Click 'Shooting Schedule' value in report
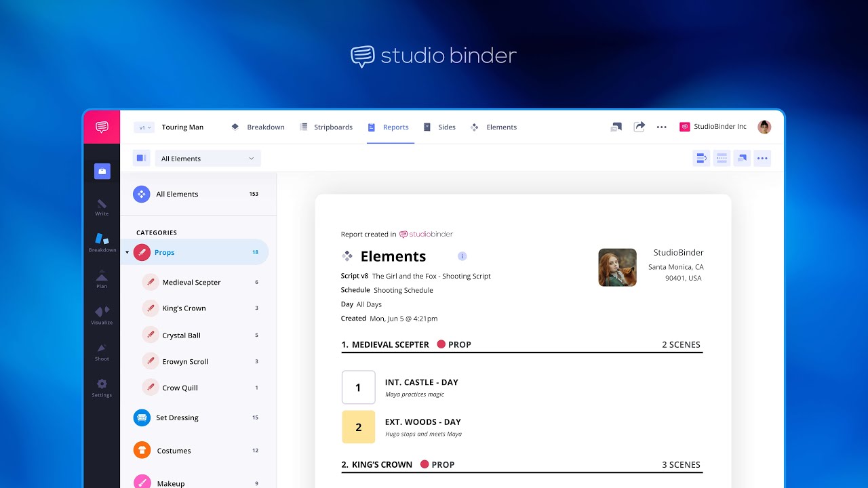 click(403, 290)
